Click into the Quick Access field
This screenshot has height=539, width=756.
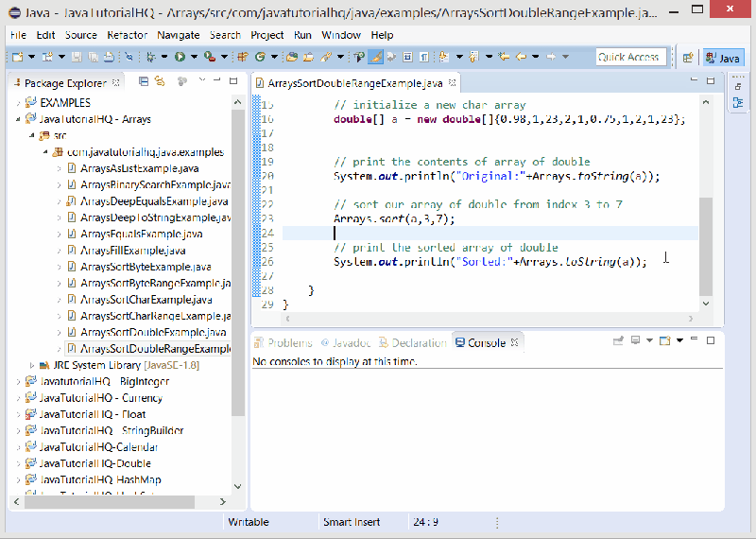630,57
